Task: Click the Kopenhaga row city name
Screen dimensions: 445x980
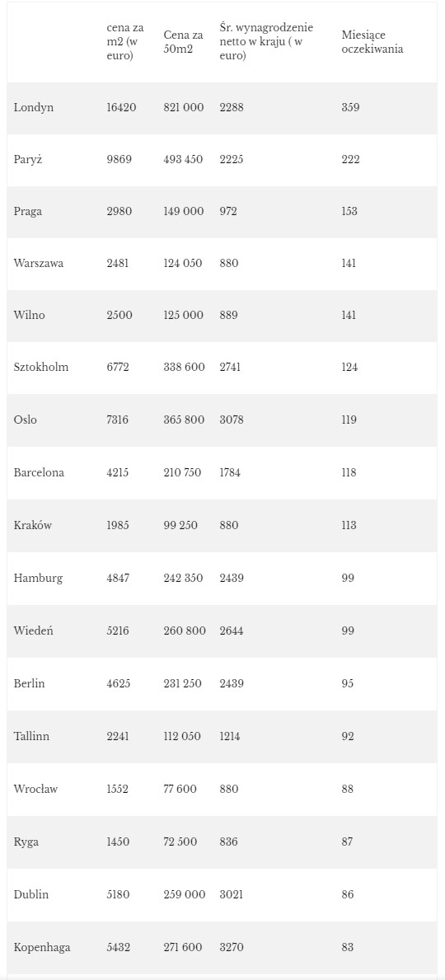Action: tap(42, 948)
